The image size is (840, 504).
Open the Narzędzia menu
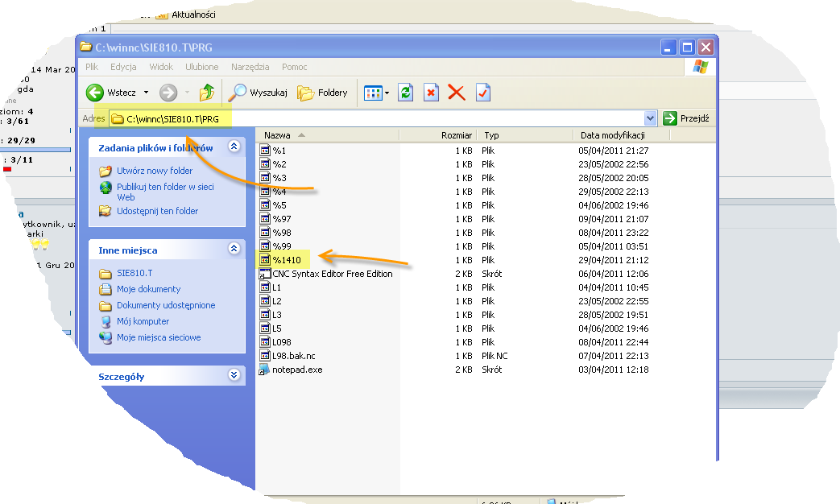tap(250, 67)
